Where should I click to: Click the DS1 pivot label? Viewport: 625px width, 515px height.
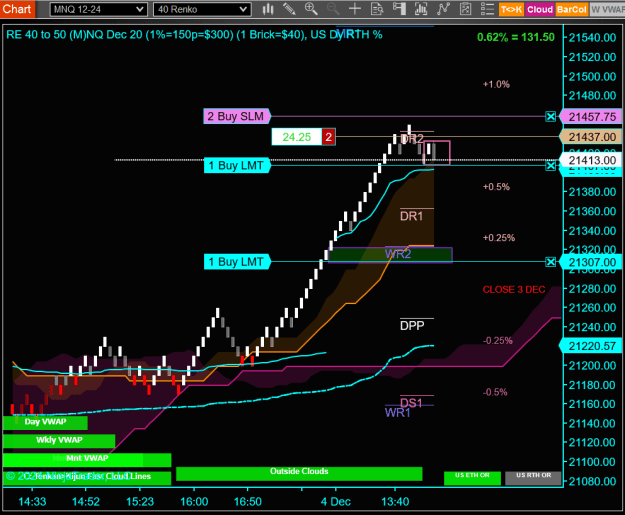411,403
